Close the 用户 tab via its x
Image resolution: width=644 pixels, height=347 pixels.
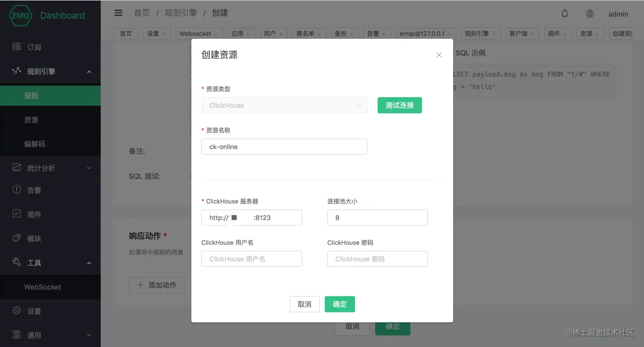(x=281, y=34)
